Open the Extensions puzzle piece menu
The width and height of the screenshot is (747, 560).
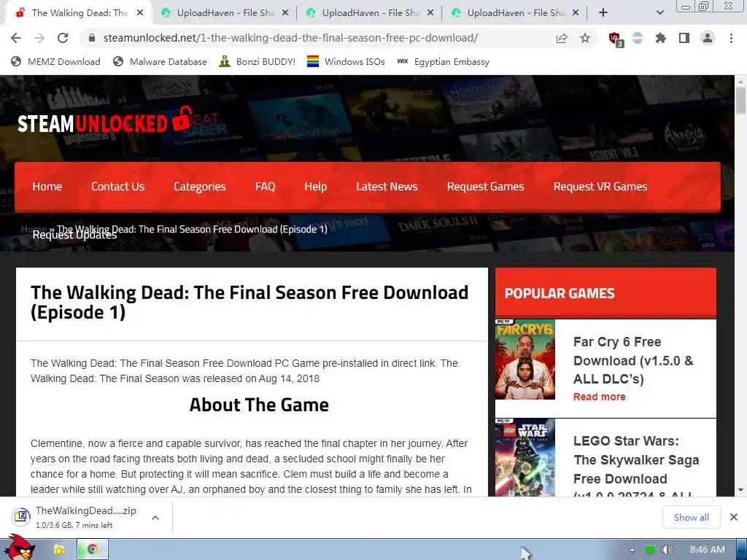point(661,38)
